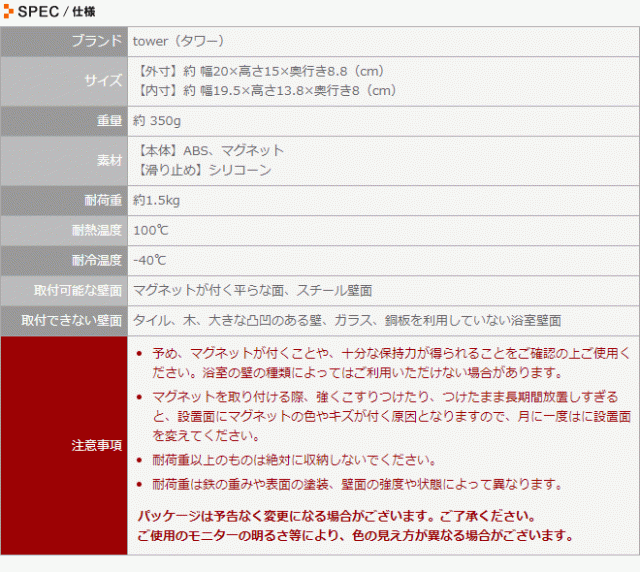This screenshot has height=572, width=640.
Task: Select the 素材 row header cell
Action: 64,160
